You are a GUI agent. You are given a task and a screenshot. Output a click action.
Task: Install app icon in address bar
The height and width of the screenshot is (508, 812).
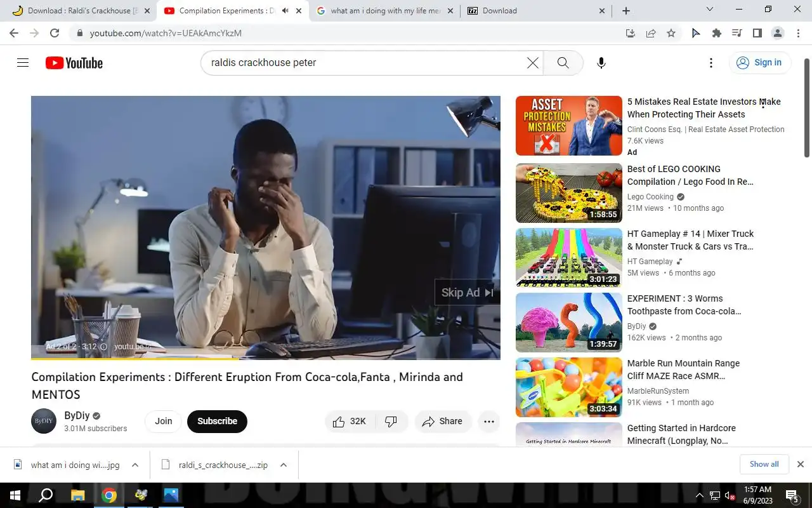point(631,33)
